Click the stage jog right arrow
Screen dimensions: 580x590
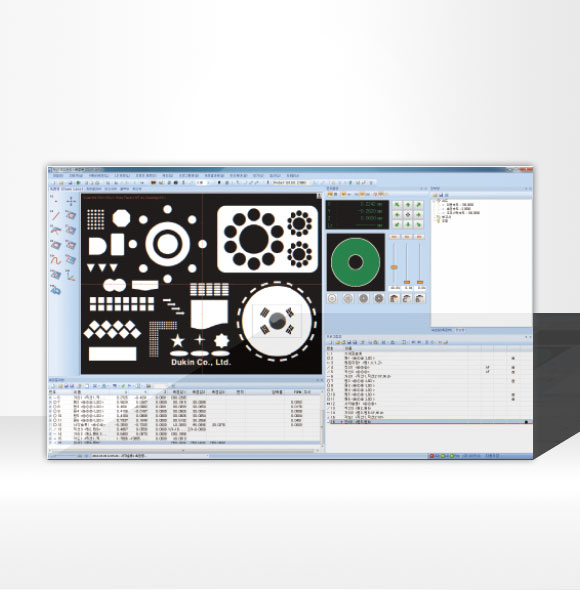(419, 215)
